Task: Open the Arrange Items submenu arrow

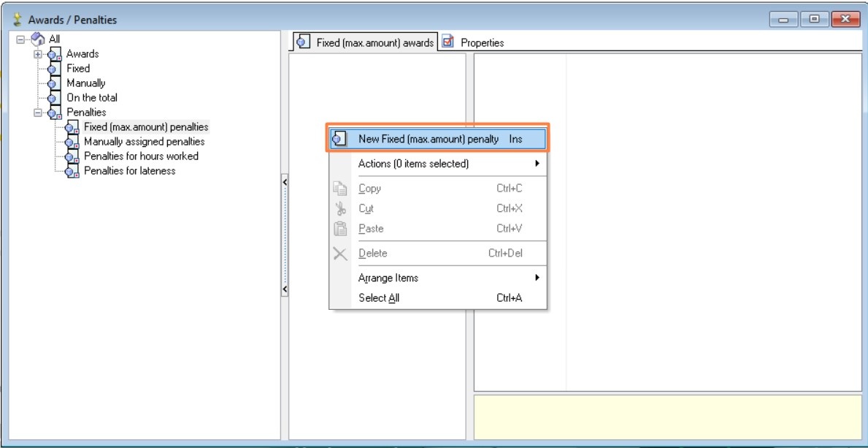Action: tap(537, 277)
